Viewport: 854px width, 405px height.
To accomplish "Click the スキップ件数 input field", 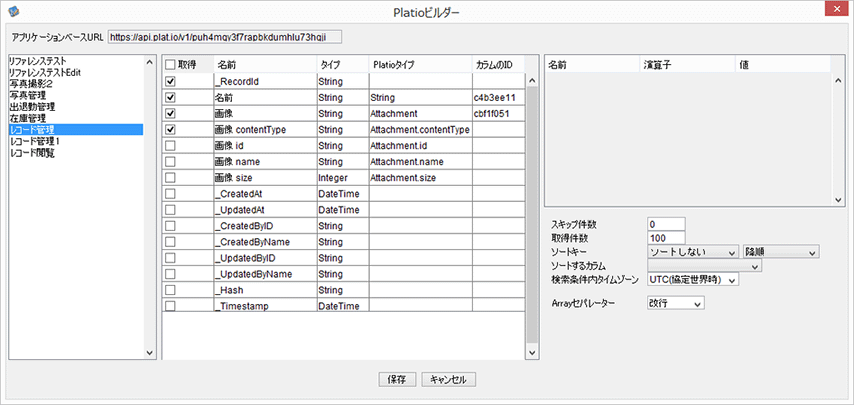I will 666,224.
